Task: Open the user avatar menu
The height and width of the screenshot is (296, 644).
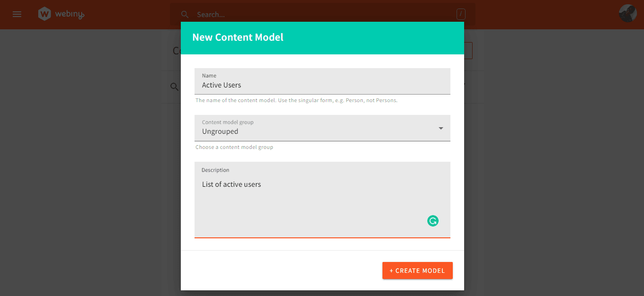Action: pyautogui.click(x=627, y=13)
